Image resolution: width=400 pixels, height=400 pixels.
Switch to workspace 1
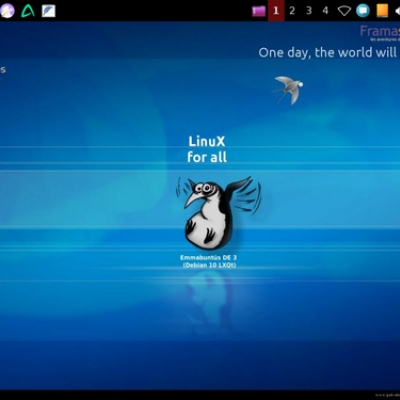coord(276,11)
